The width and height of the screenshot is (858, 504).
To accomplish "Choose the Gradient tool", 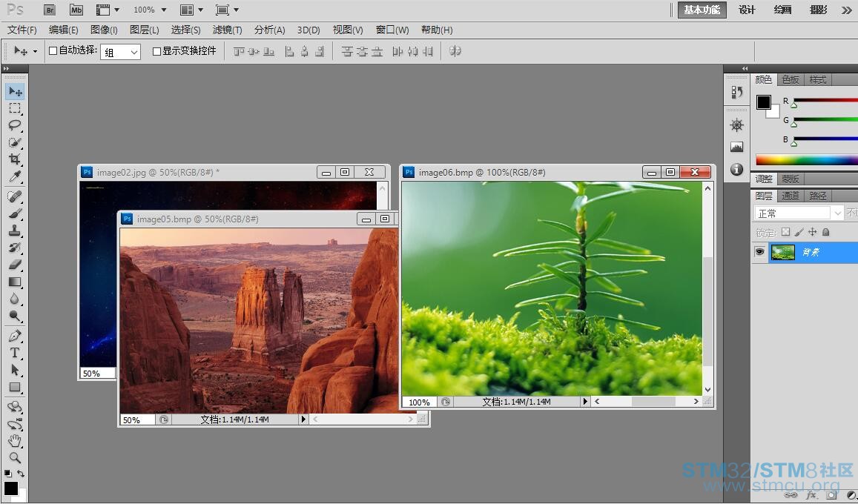I will [x=15, y=282].
